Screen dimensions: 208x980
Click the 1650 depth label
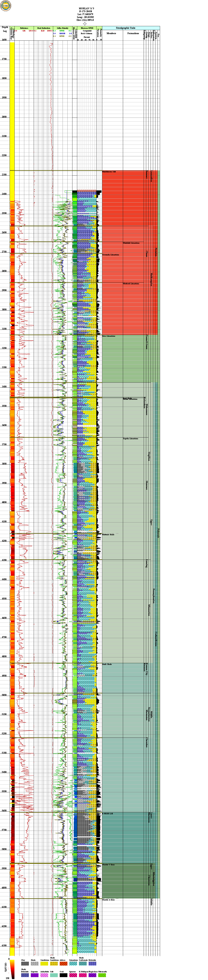pos(4,40)
